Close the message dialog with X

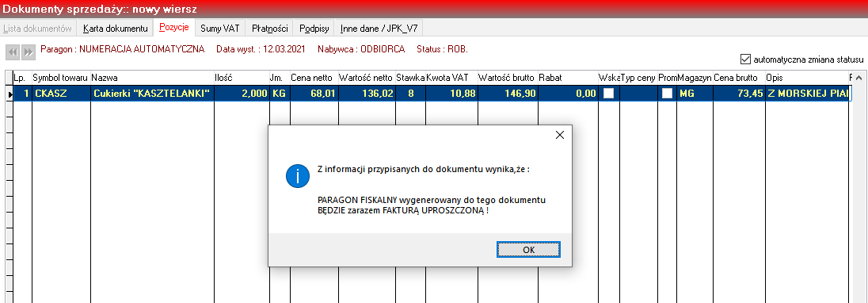tap(559, 135)
